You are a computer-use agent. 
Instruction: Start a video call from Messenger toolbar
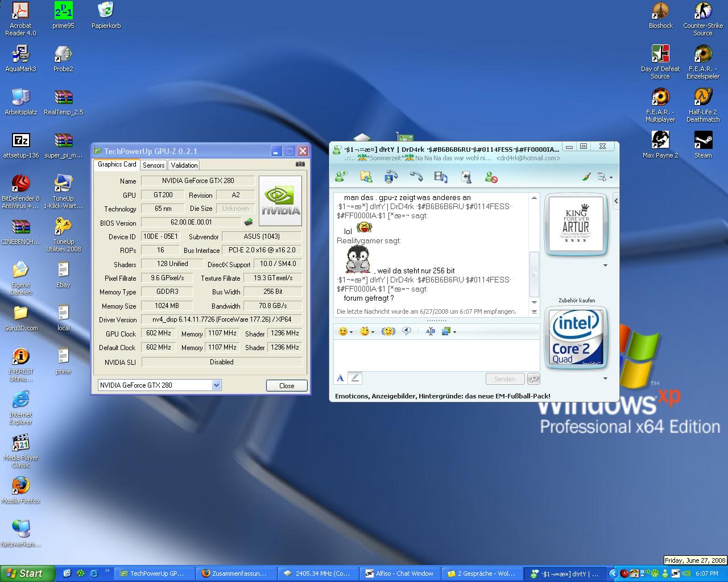click(391, 177)
